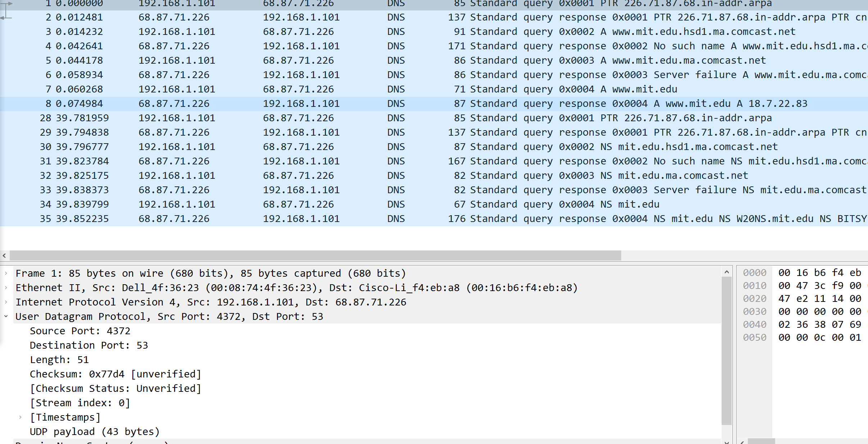Click the details pane scroll-up arrow
Viewport: 868px width, 444px height.
pos(727,272)
